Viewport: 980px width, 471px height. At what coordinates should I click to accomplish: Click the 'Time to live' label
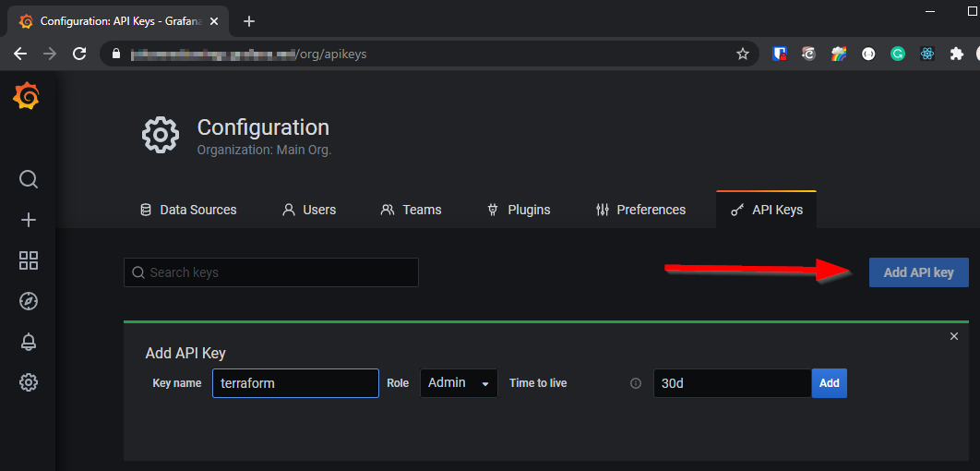tap(538, 383)
